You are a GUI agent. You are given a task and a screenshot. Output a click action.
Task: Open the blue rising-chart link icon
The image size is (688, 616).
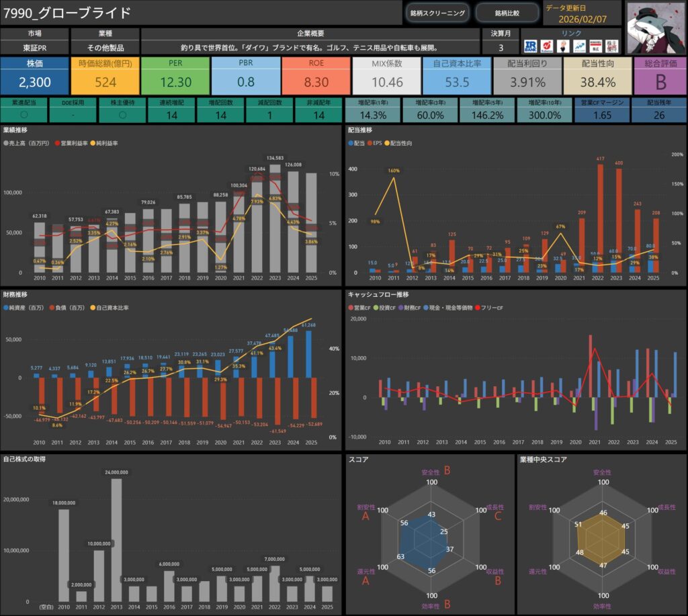(578, 46)
